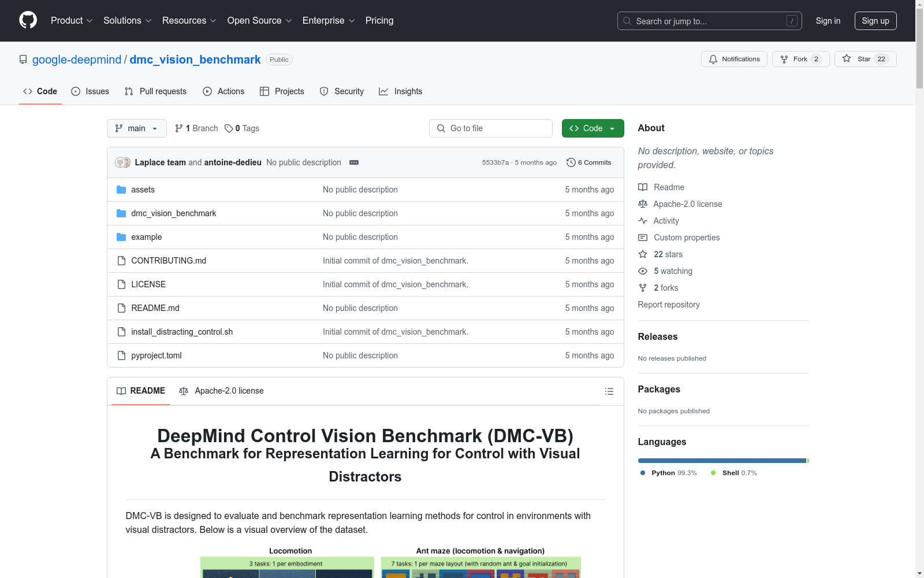
Task: Click the Go to file input
Action: coord(491,128)
